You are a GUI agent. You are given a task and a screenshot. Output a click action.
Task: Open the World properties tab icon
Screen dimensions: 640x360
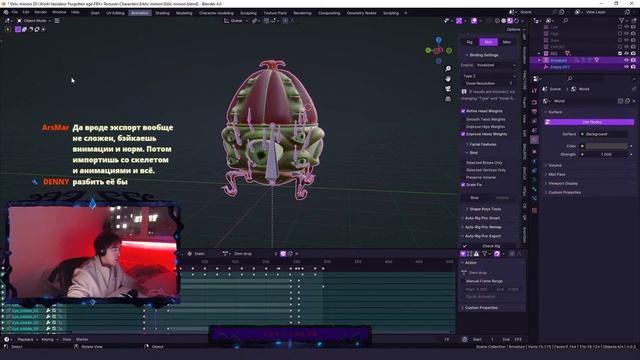(534, 140)
